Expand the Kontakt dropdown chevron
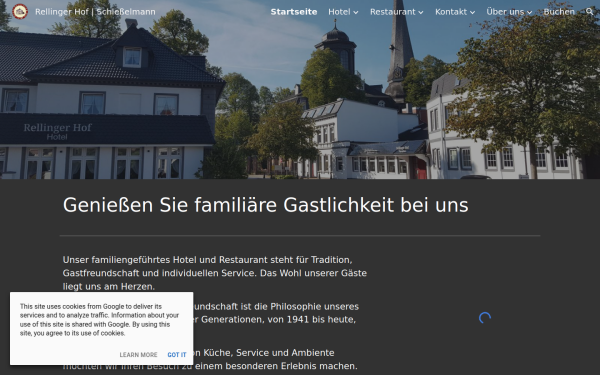 coord(472,12)
